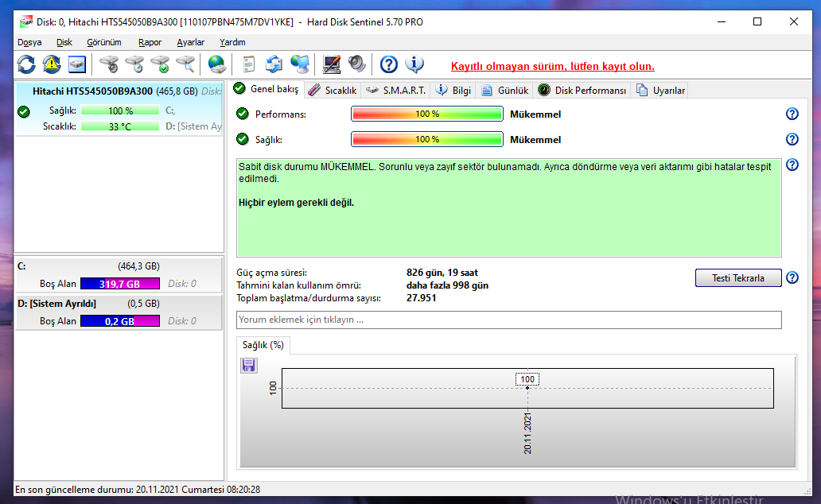Click the Mükemmel label beside Performans bar
Viewport: 821px width, 504px height.
pyautogui.click(x=535, y=114)
